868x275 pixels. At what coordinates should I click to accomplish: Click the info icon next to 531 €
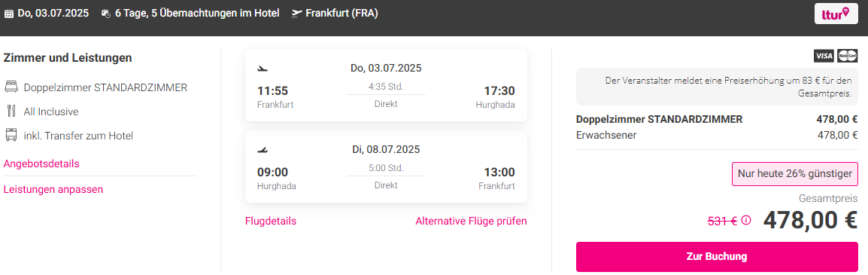746,220
